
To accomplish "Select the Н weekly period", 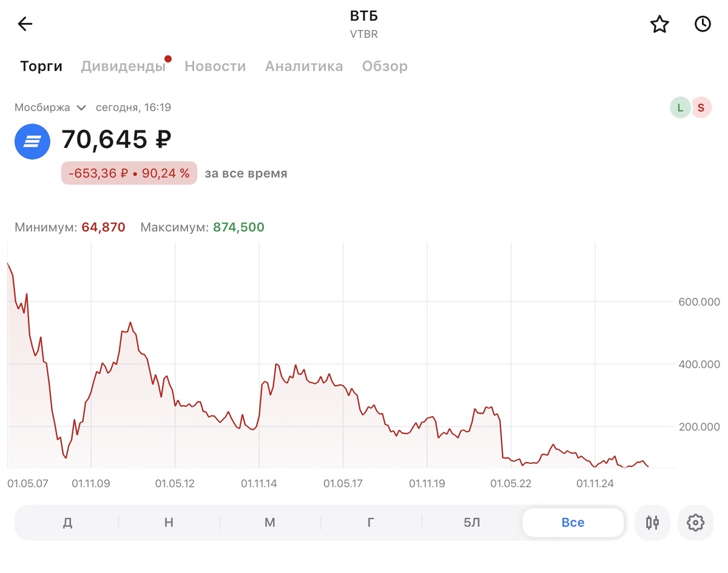I will point(169,523).
